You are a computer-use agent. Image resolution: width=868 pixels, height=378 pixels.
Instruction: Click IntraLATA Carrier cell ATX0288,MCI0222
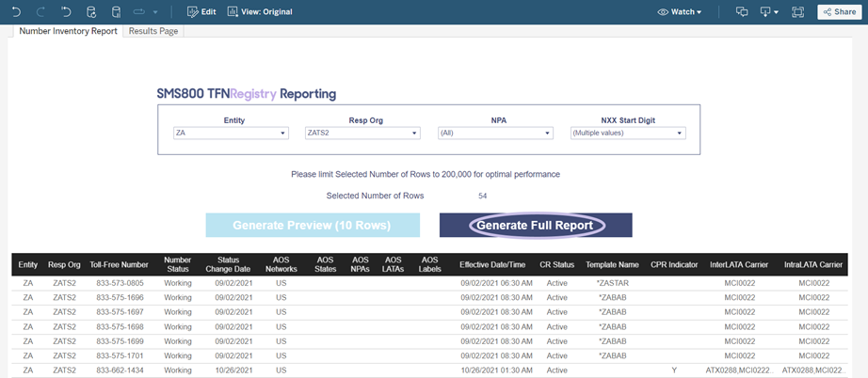813,370
